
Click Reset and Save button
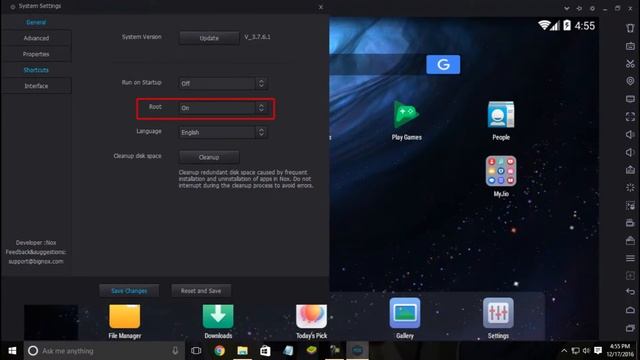coord(201,291)
